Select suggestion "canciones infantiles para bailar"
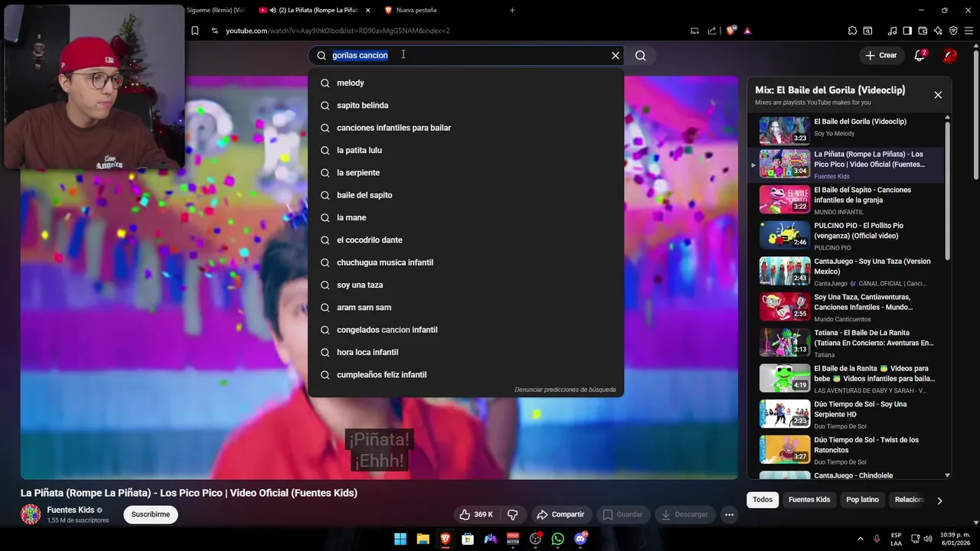The height and width of the screenshot is (551, 980). coord(465,128)
